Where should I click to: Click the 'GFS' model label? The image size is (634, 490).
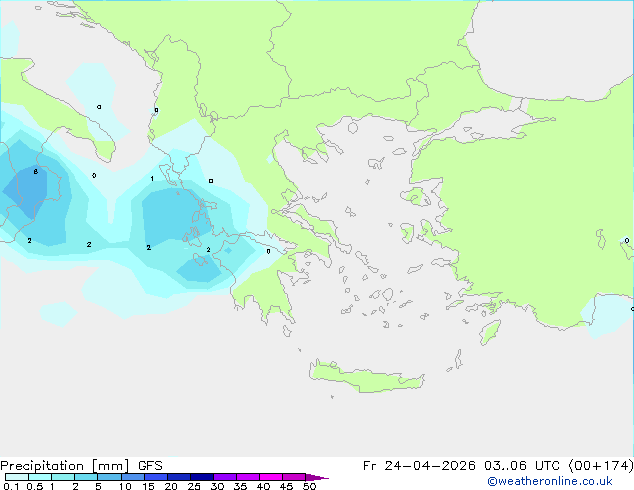pyautogui.click(x=150, y=466)
